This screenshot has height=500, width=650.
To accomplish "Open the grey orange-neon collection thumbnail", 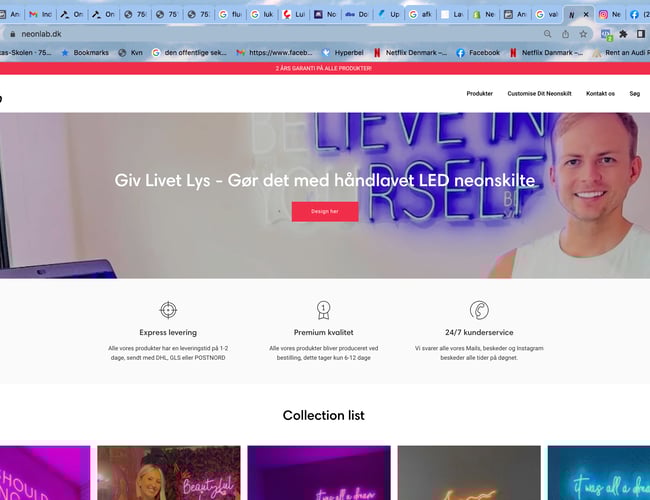I will (x=469, y=473).
